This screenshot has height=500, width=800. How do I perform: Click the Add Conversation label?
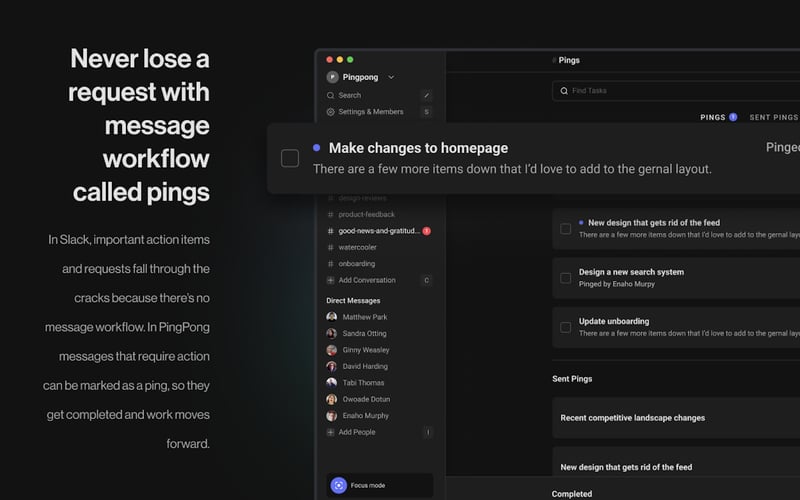(367, 280)
